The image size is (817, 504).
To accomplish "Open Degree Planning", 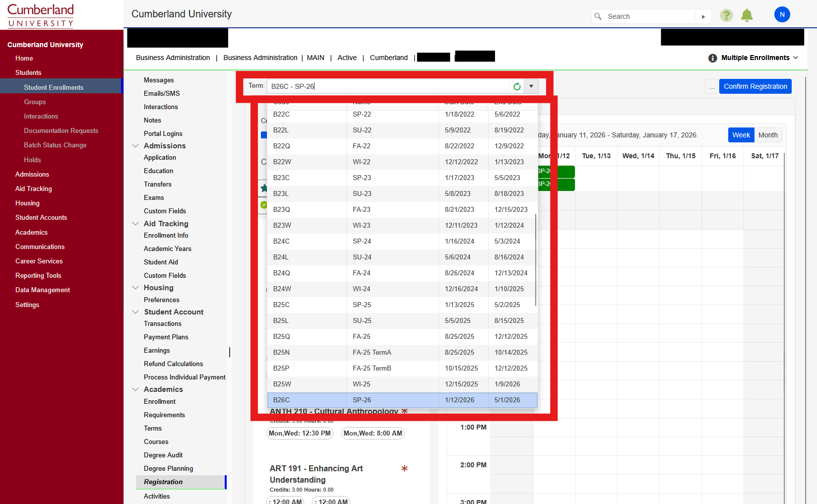I will (x=169, y=468).
